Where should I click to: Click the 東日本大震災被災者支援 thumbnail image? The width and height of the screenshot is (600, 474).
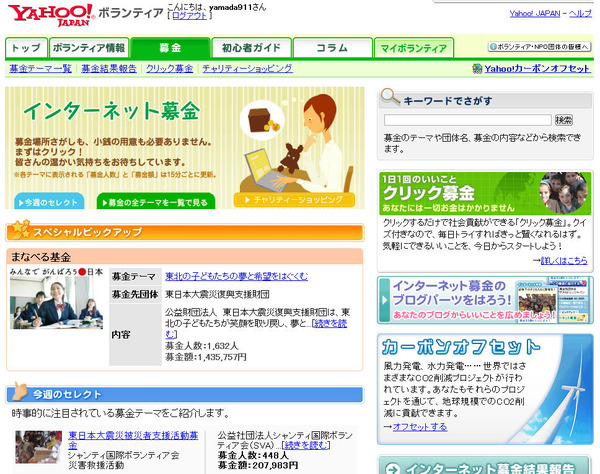coord(39,447)
